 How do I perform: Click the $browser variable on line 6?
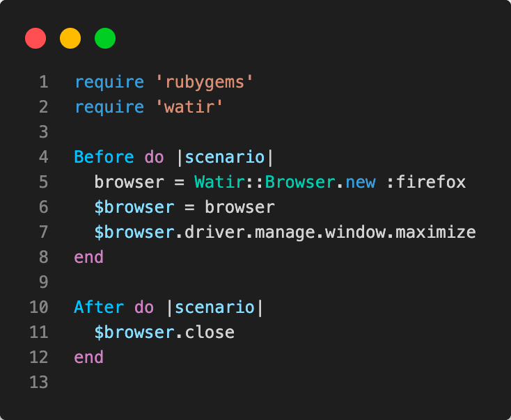tap(134, 207)
